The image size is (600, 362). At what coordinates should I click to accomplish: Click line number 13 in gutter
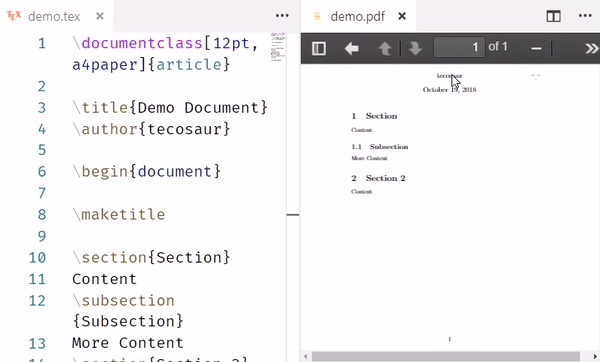point(37,343)
